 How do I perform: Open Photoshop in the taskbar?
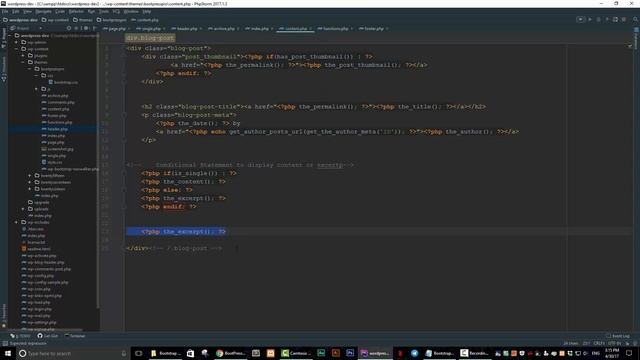350,353
